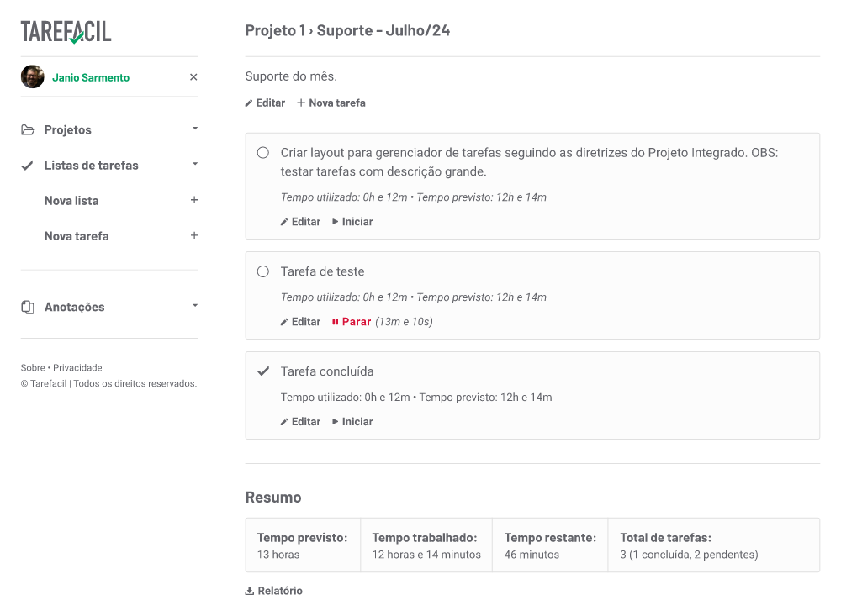The image size is (841, 616).
Task: Click Nova tarefa below the list description
Action: (x=331, y=103)
